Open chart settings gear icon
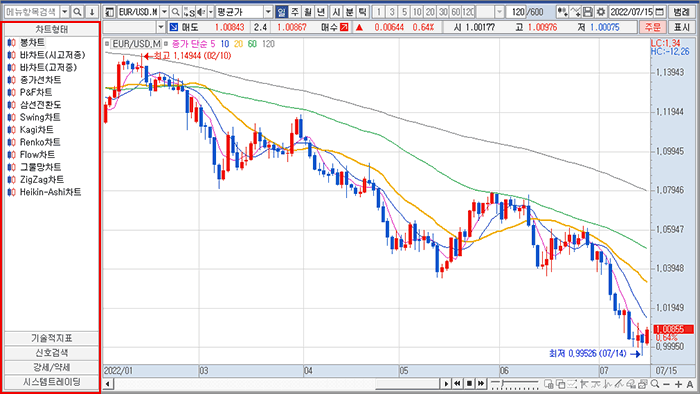This screenshot has height=394, width=700. [601, 12]
